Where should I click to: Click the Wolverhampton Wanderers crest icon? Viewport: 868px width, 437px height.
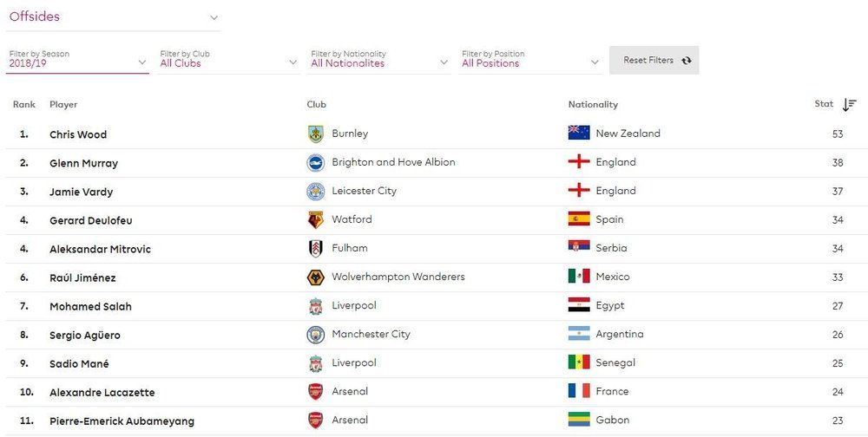[316, 277]
